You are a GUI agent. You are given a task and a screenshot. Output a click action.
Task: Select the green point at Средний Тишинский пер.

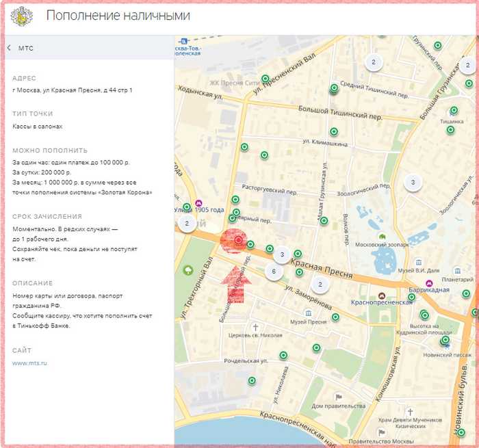(334, 88)
